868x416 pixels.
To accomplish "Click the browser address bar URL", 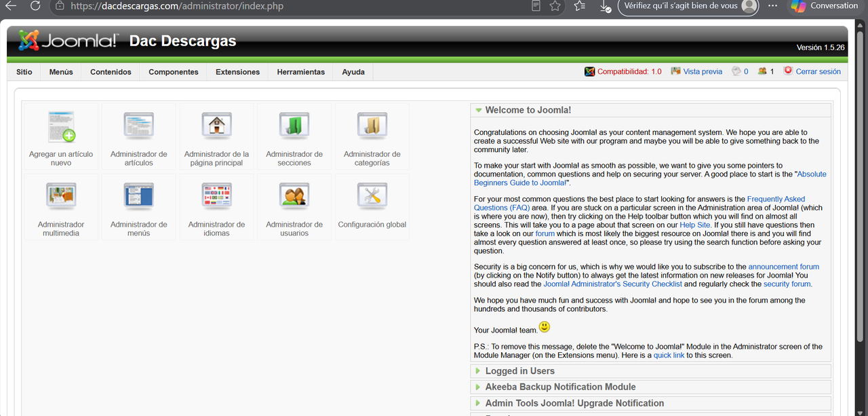I will [x=177, y=6].
